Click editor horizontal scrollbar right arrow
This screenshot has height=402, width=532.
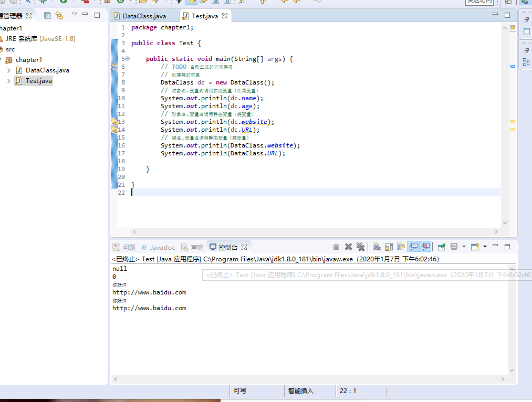(496, 231)
